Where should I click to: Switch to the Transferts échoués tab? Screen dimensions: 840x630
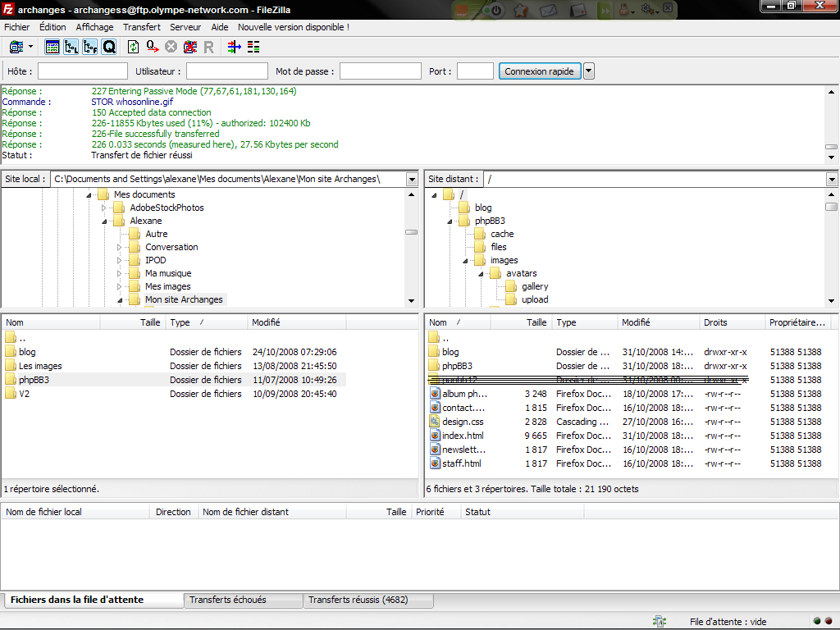click(x=227, y=600)
